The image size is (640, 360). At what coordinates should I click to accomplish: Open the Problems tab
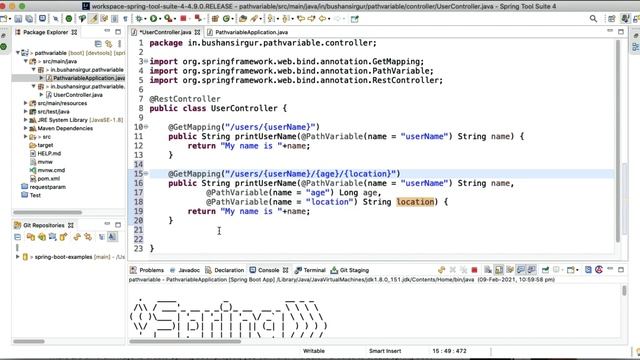coord(147,270)
